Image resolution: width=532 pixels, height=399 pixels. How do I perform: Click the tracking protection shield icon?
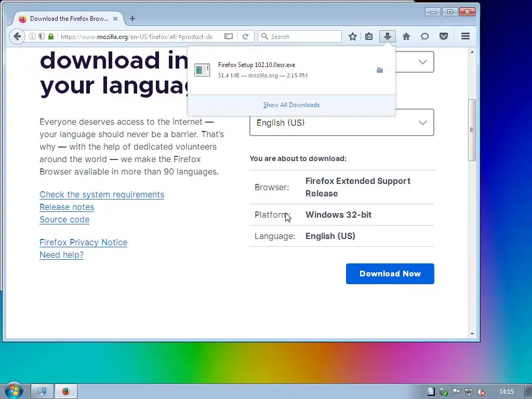[42, 36]
